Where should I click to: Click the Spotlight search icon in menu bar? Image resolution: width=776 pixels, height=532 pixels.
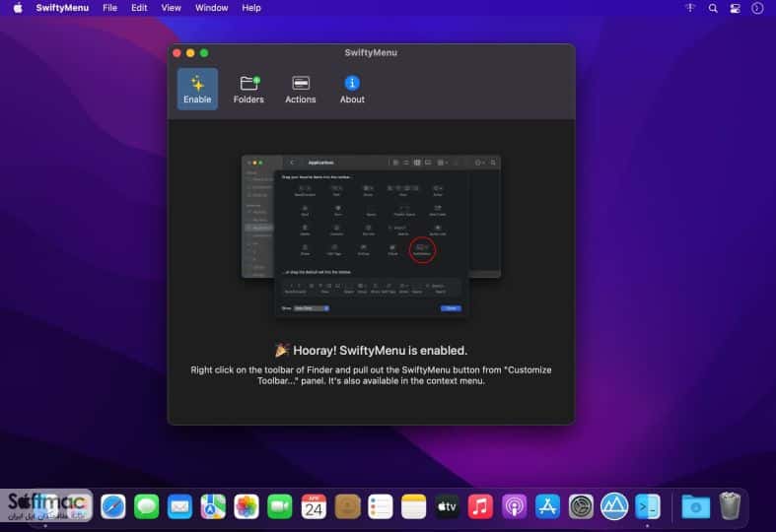point(713,8)
